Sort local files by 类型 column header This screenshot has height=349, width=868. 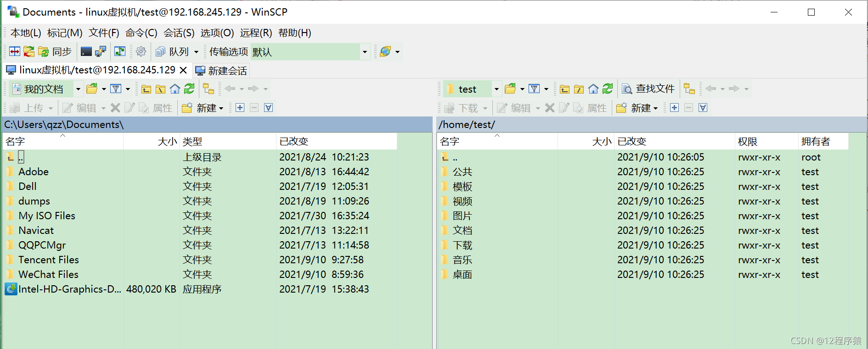pos(228,141)
